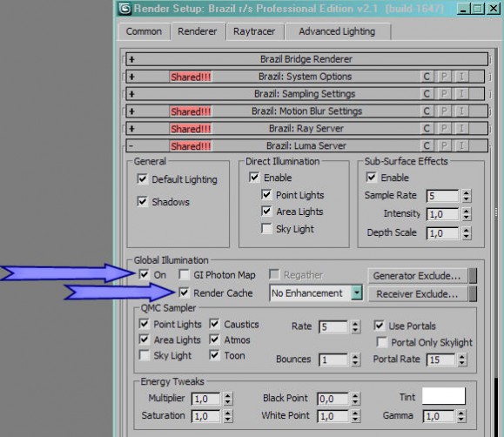Image resolution: width=504 pixels, height=437 pixels.
Task: Toggle the QMC Sampler Toon checkbox
Action: 214,355
